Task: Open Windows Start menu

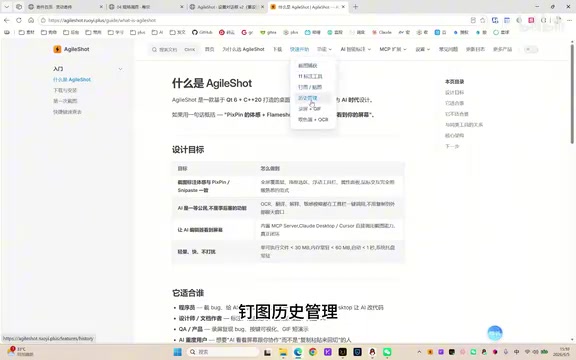Action: 177,352
